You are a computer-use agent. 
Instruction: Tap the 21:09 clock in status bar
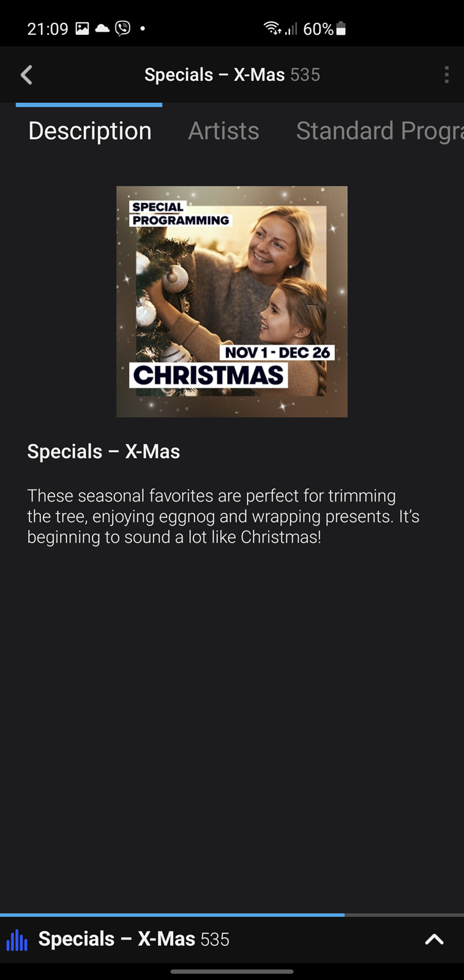pyautogui.click(x=48, y=29)
